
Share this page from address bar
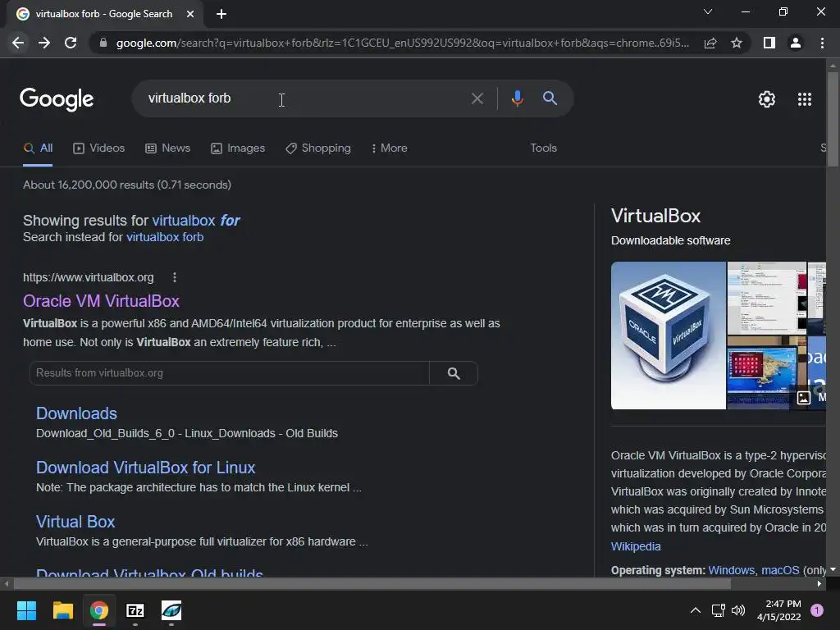pyautogui.click(x=710, y=43)
